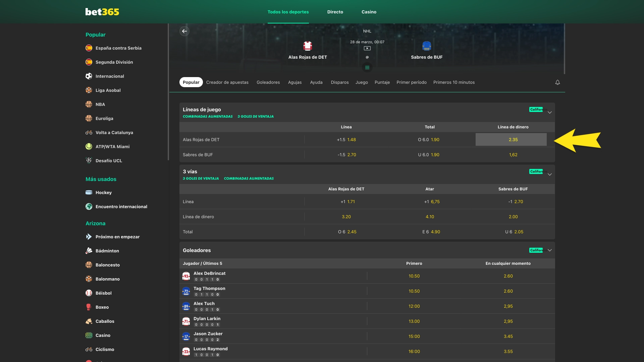Collapse the Líneas de juego section
Viewport: 644px width, 362px height.
pos(550,112)
